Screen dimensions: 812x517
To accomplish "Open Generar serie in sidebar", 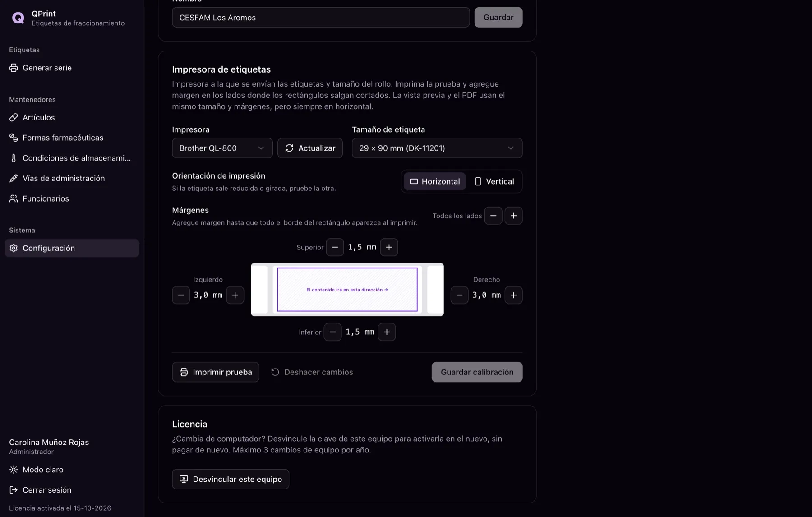I will pos(72,68).
